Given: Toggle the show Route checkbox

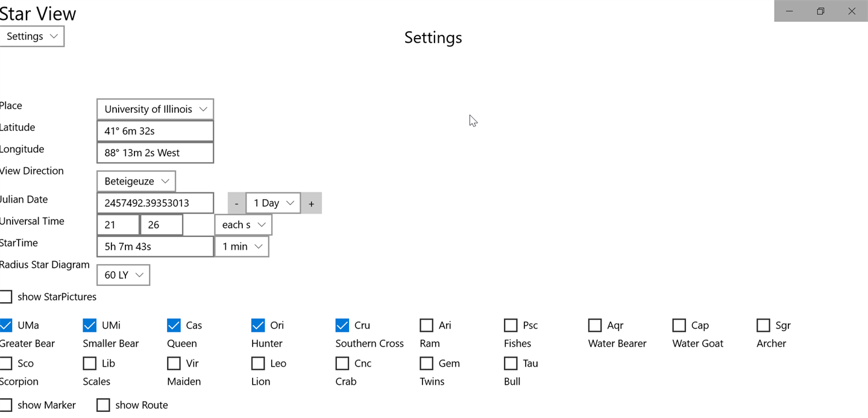Looking at the screenshot, I should (104, 405).
